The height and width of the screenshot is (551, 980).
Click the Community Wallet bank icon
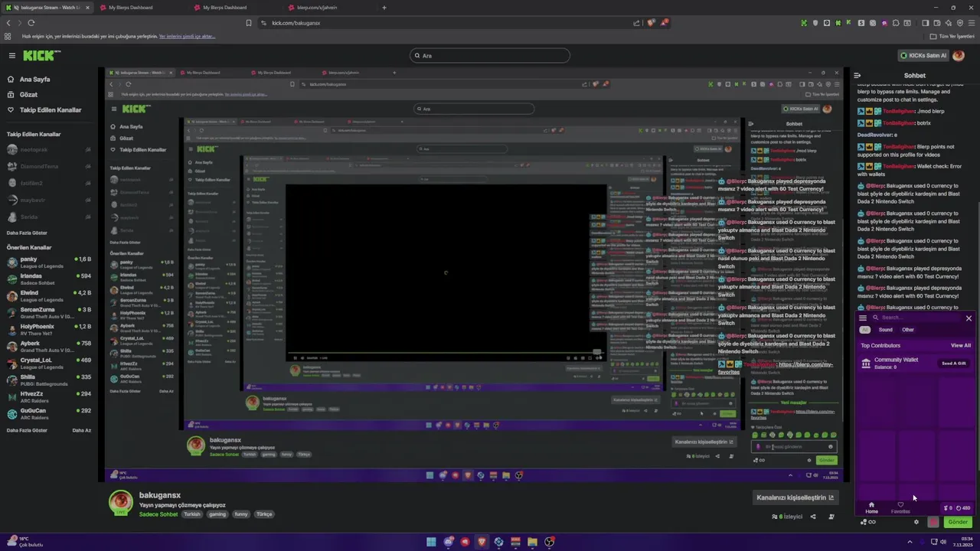tap(866, 364)
